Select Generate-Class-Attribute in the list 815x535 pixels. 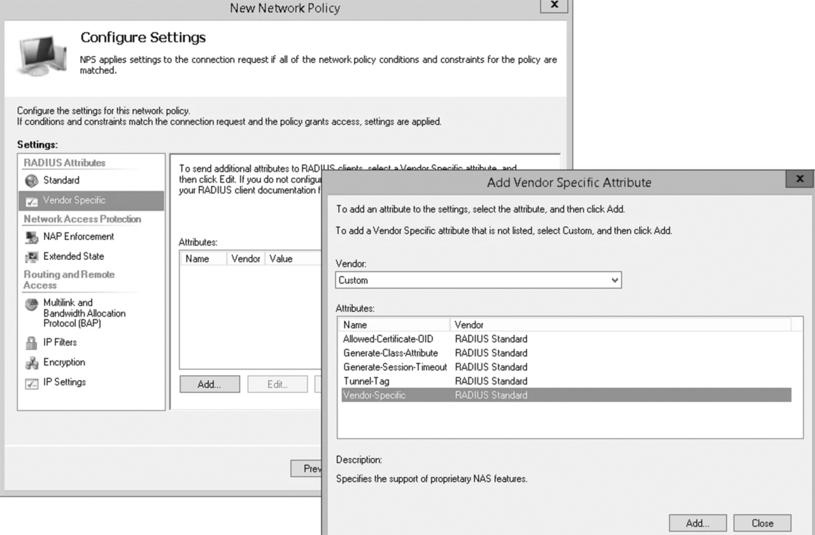point(390,353)
